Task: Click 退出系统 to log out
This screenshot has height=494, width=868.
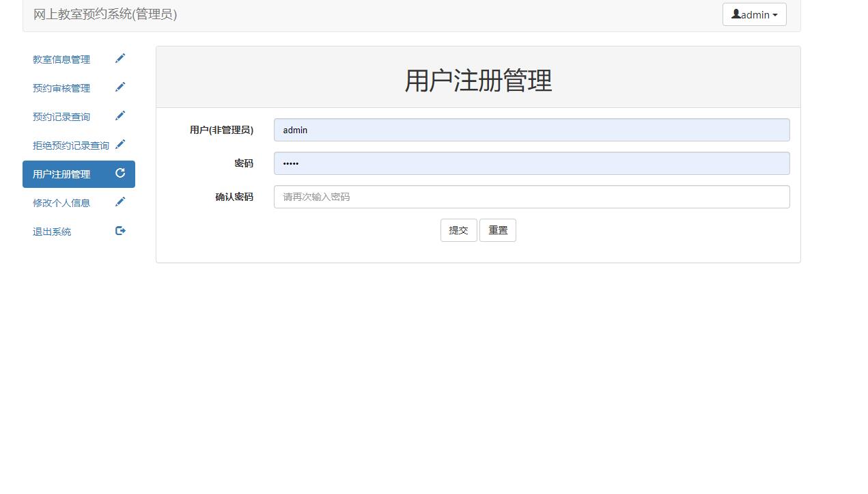Action: [51, 231]
